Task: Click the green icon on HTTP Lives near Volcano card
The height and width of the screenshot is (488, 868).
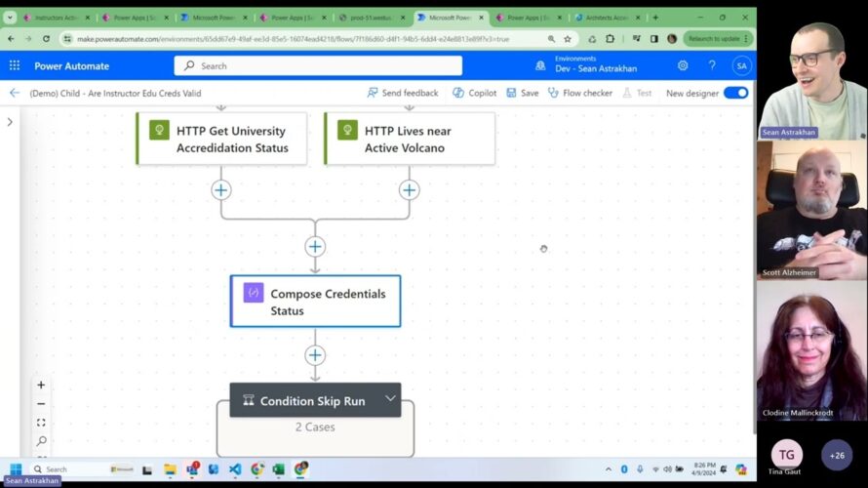Action: pos(347,130)
